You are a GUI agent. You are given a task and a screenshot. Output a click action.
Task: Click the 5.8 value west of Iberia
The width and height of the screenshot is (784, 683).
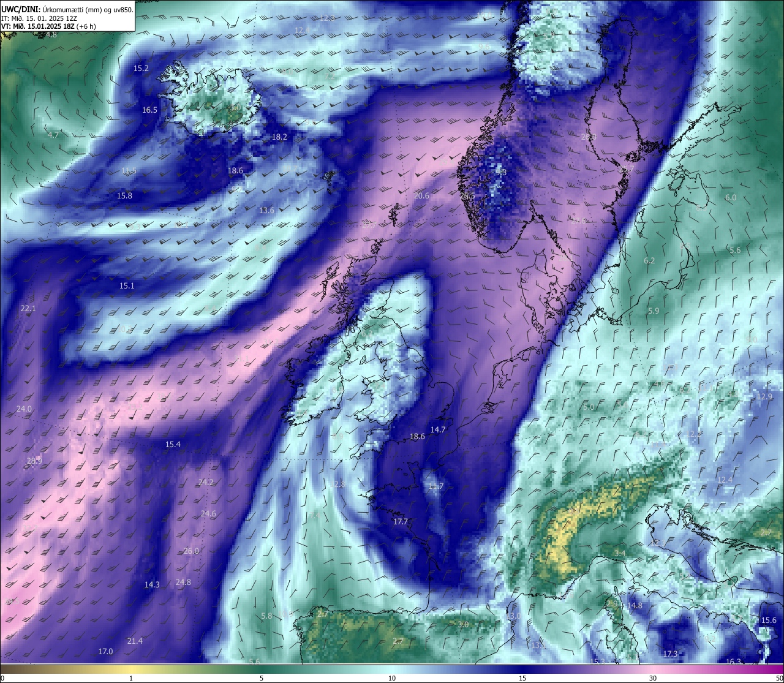pyautogui.click(x=266, y=616)
